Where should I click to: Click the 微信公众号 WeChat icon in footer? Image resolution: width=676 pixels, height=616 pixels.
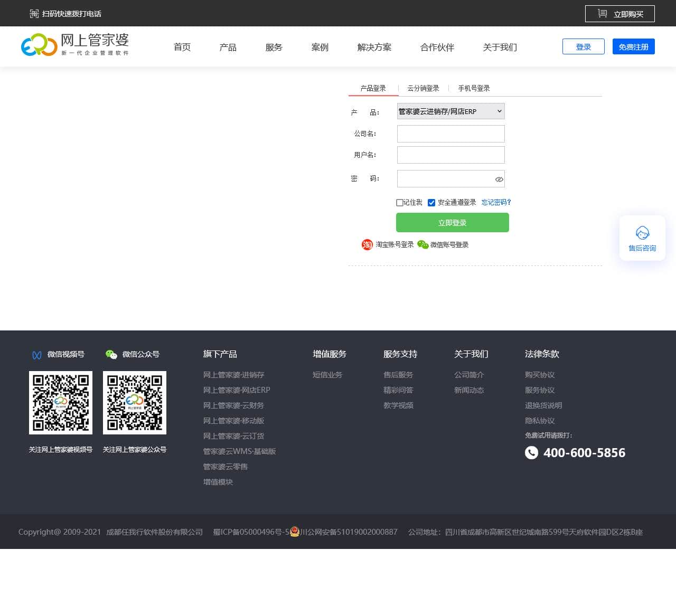111,355
